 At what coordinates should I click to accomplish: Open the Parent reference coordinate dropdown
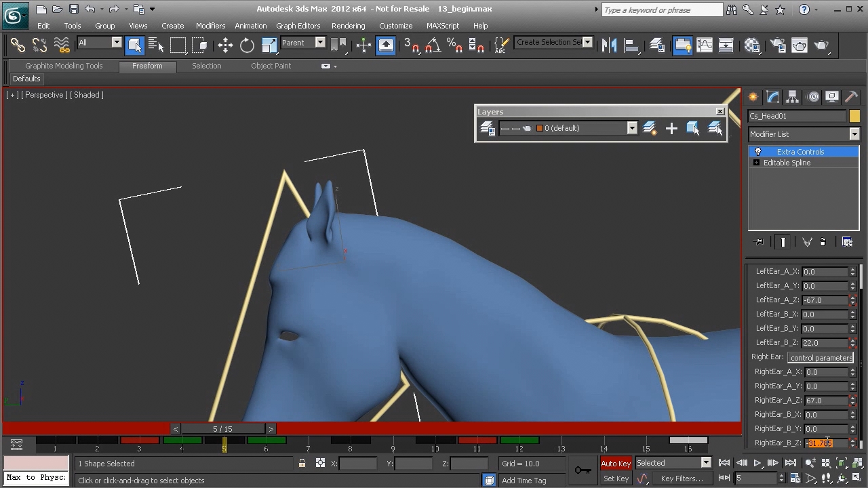[x=303, y=43]
